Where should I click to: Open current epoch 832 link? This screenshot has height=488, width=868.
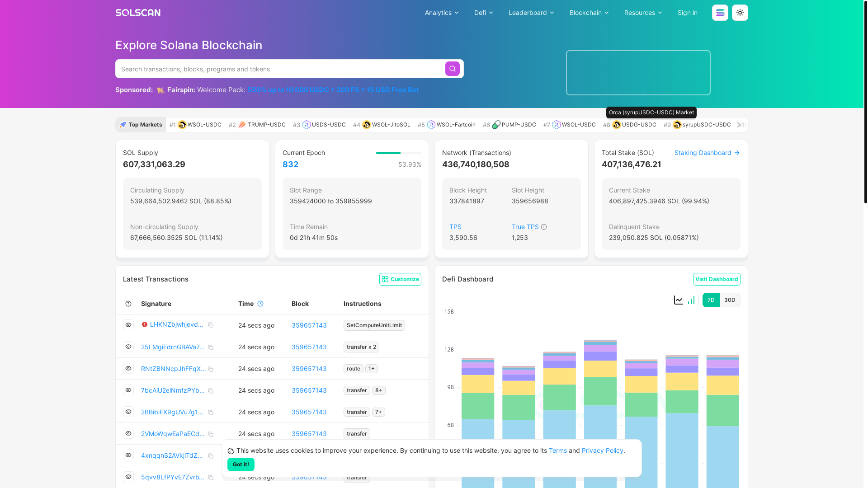[x=290, y=164]
